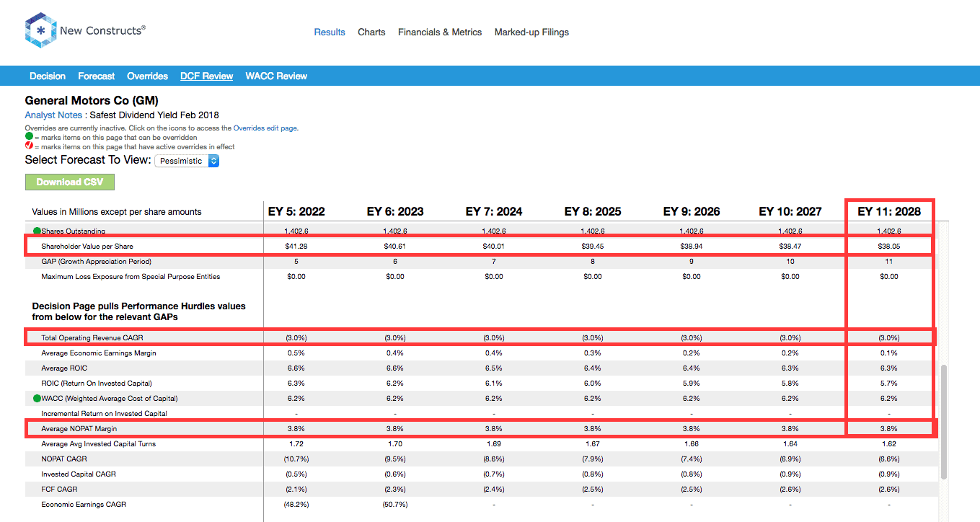Viewport: 980px width, 522px height.
Task: Follow the Overrides edit page link
Action: click(265, 128)
